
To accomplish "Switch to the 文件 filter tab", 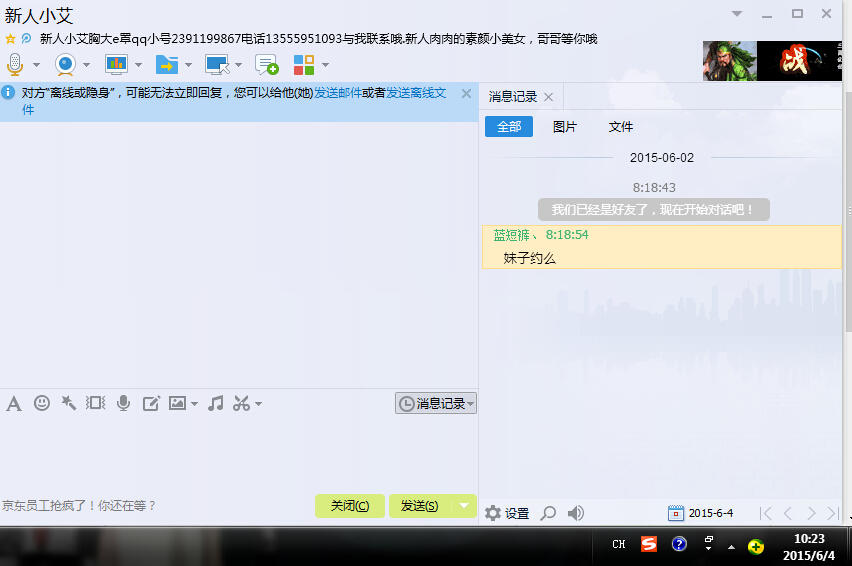I will tap(621, 127).
